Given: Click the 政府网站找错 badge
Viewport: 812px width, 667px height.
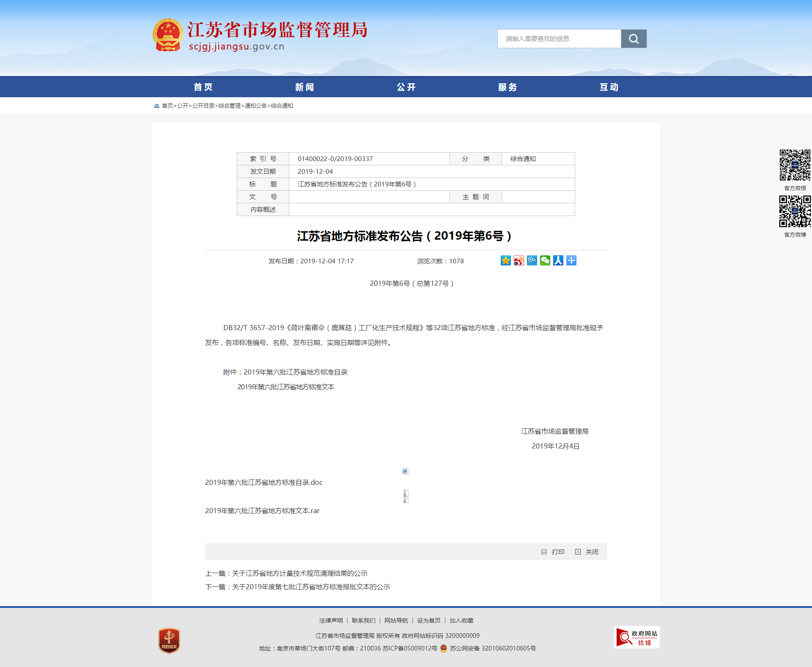Looking at the screenshot, I should (636, 637).
